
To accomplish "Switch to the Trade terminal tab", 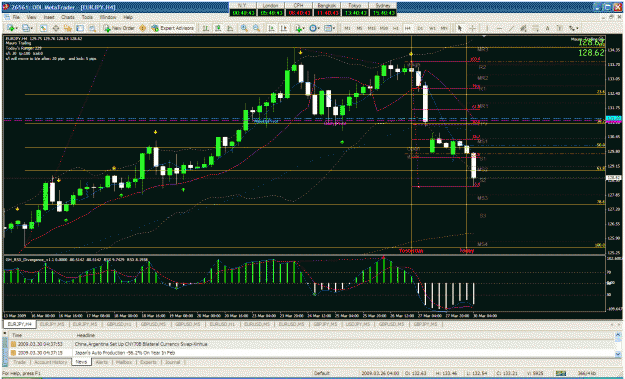I will [19, 362].
